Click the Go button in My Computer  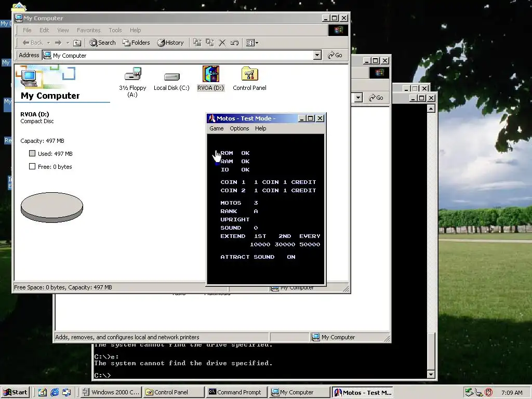click(335, 55)
